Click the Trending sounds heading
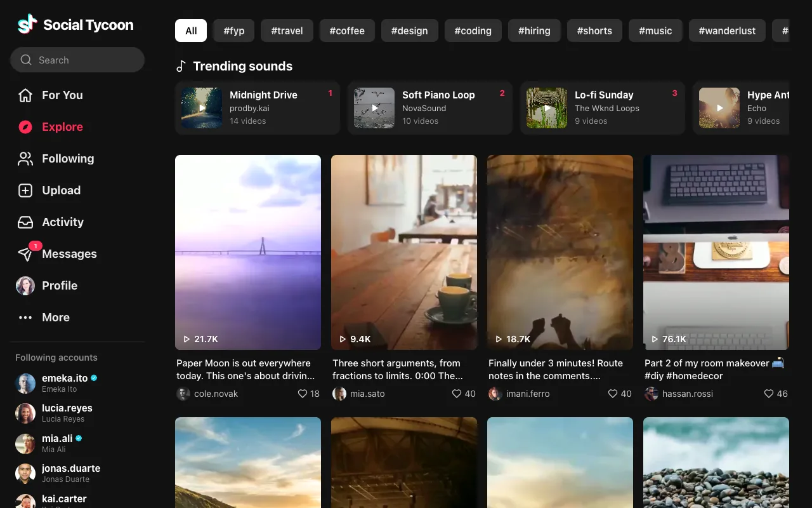This screenshot has width=812, height=508. (243, 66)
